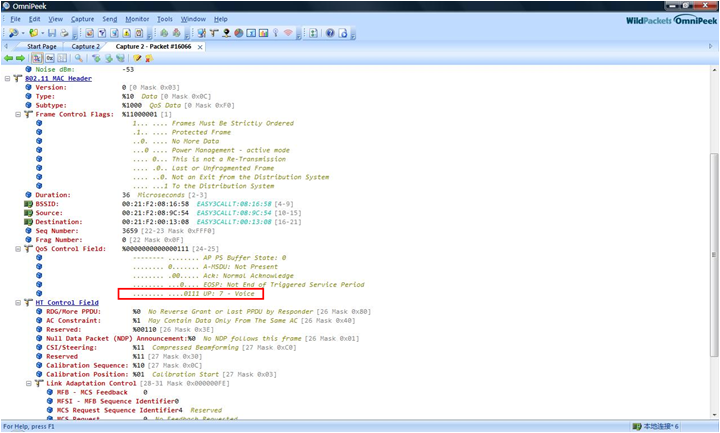The height and width of the screenshot is (433, 720).
Task: Switch to the Start Page tab
Action: click(x=41, y=47)
